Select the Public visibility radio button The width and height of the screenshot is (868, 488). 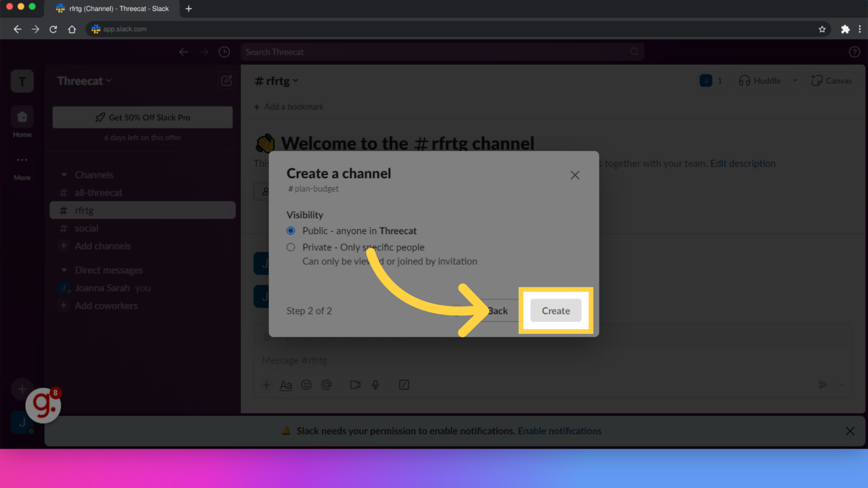(291, 231)
